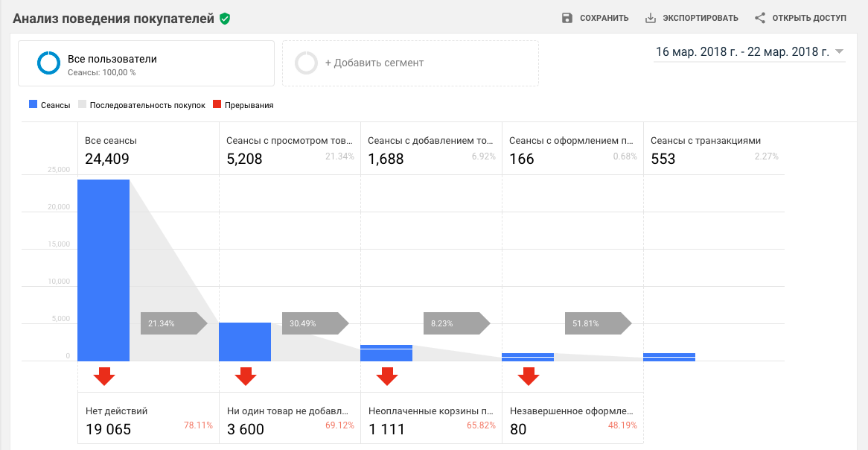Select the 16–22 Mar 2018 date range

pos(741,52)
